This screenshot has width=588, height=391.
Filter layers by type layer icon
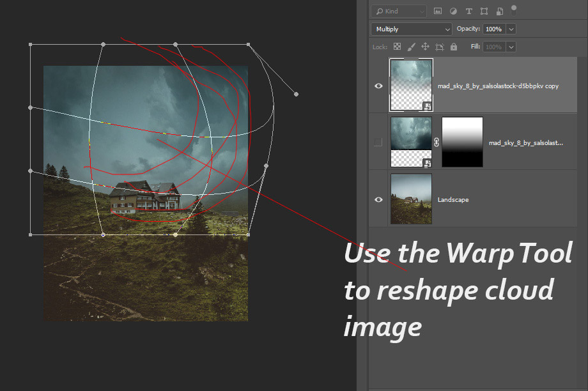click(x=468, y=11)
